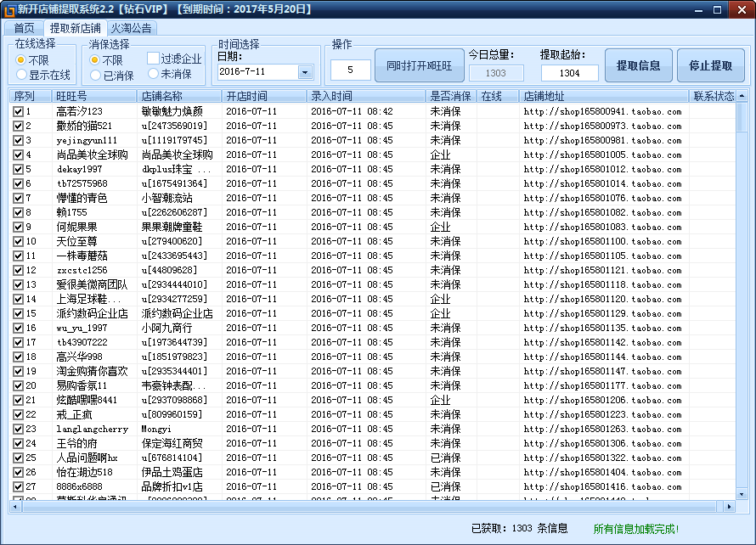Click the 提取信息 button
The image size is (756, 545).
click(x=639, y=65)
